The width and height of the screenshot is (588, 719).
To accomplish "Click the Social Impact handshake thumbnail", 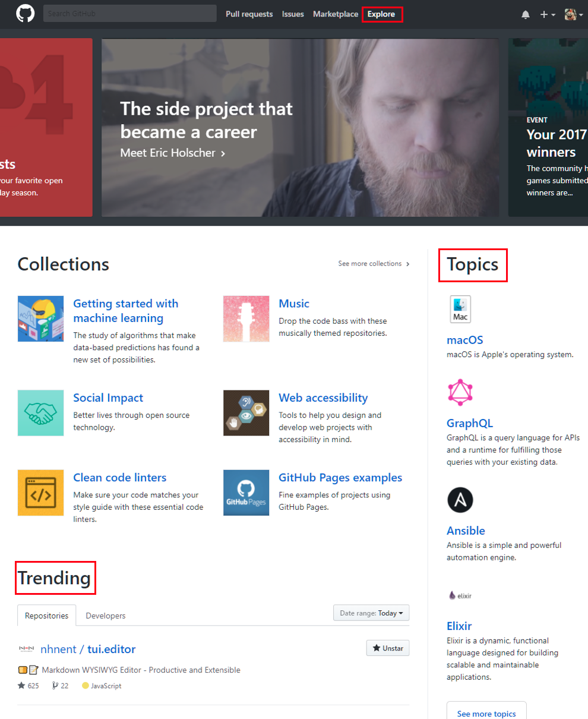I will (x=40, y=413).
